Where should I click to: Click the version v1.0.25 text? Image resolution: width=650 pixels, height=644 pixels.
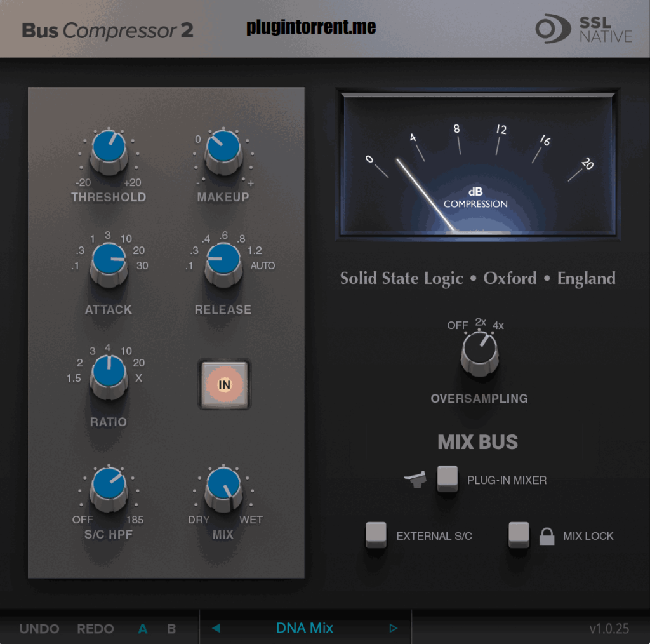point(609,629)
